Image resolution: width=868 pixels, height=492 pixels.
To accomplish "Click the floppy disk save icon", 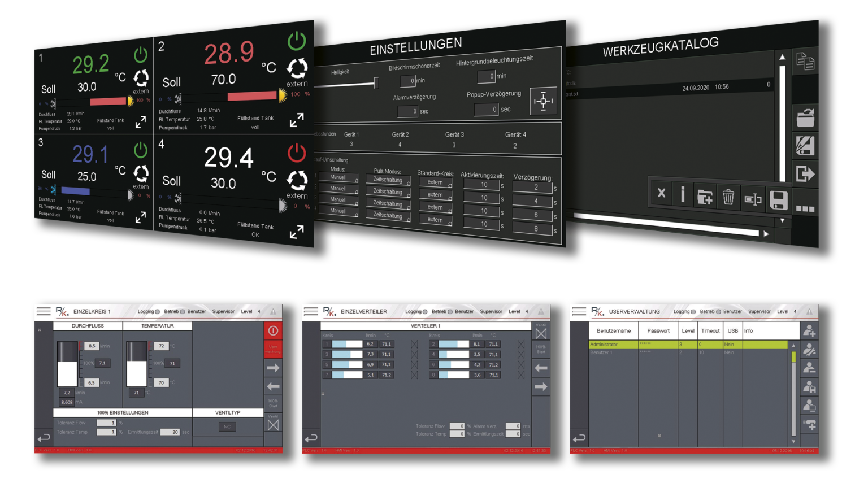I will click(778, 200).
